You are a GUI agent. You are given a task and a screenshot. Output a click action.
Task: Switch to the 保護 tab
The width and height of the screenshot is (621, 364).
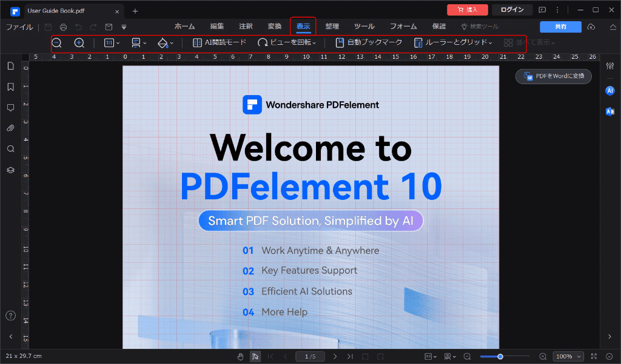coord(439,27)
